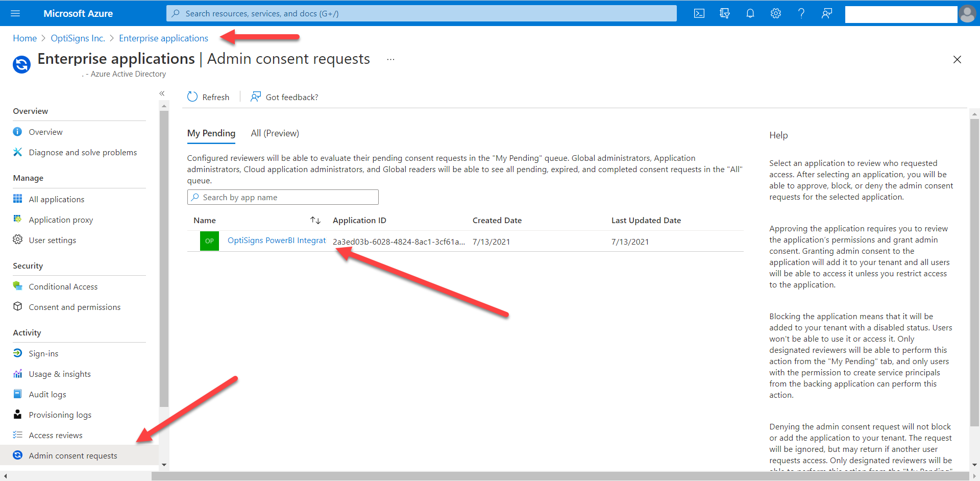Open the notifications bell icon
980x481 pixels.
750,14
